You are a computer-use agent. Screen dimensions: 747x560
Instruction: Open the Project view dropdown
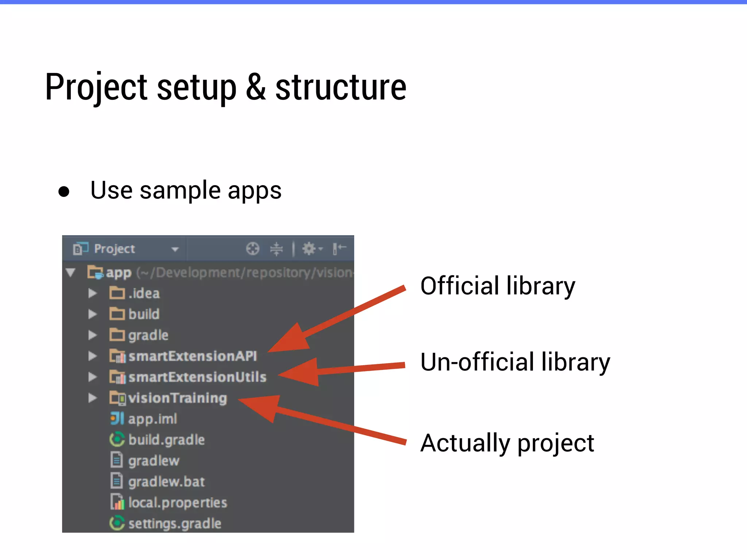click(x=175, y=249)
